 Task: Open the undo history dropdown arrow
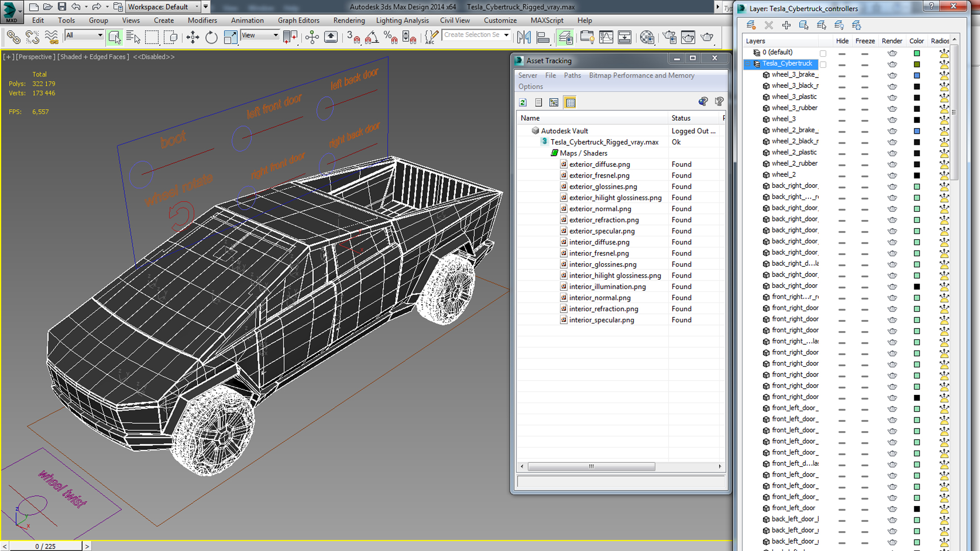[x=86, y=7]
